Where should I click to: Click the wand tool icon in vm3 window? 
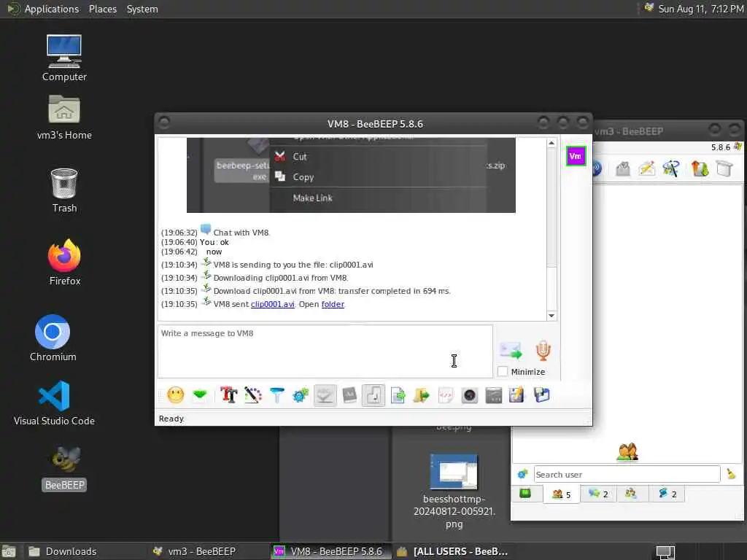[671, 168]
